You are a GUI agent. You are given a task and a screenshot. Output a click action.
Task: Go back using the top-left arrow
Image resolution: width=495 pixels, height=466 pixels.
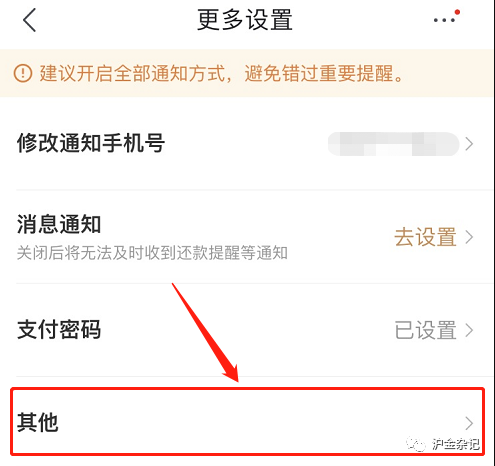coord(29,20)
